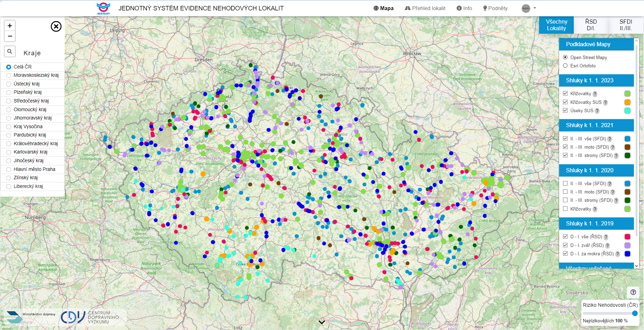The height and width of the screenshot is (330, 644).
Task: Show help for D - I. vše (ŘSD)
Action: (606, 237)
